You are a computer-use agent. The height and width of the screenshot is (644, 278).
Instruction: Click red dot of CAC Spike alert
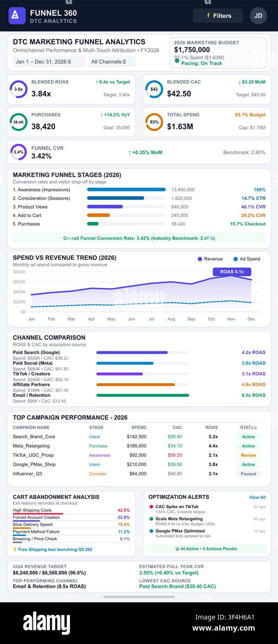click(x=152, y=507)
